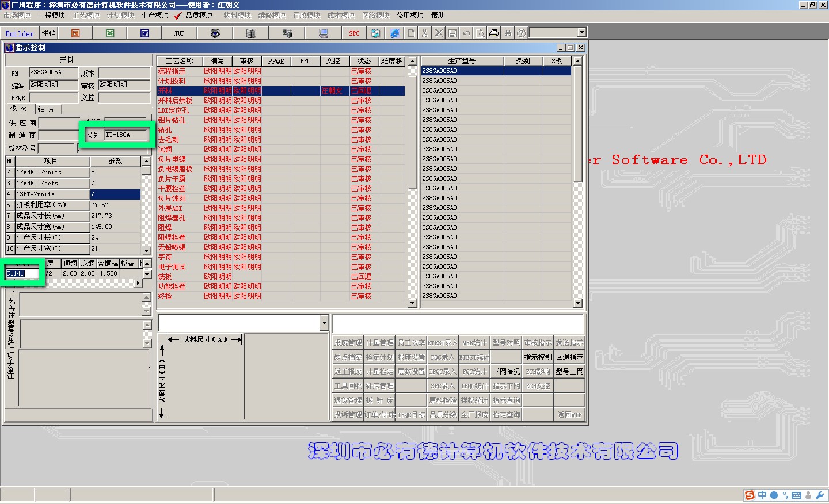Click the Internet Explorer toolbar icon
The image size is (829, 504).
[x=394, y=33]
